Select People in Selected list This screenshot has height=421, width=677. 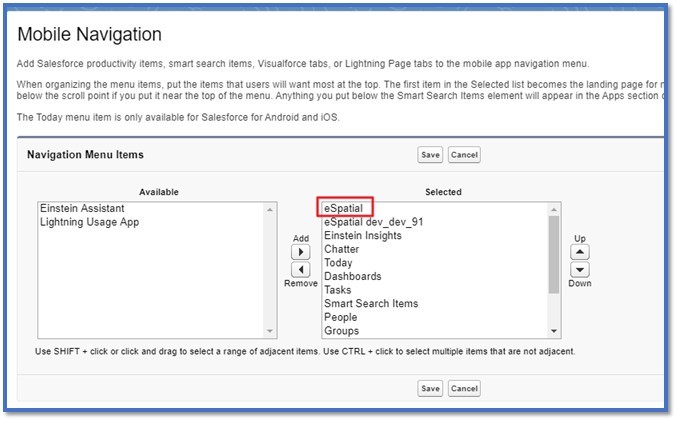pyautogui.click(x=341, y=317)
